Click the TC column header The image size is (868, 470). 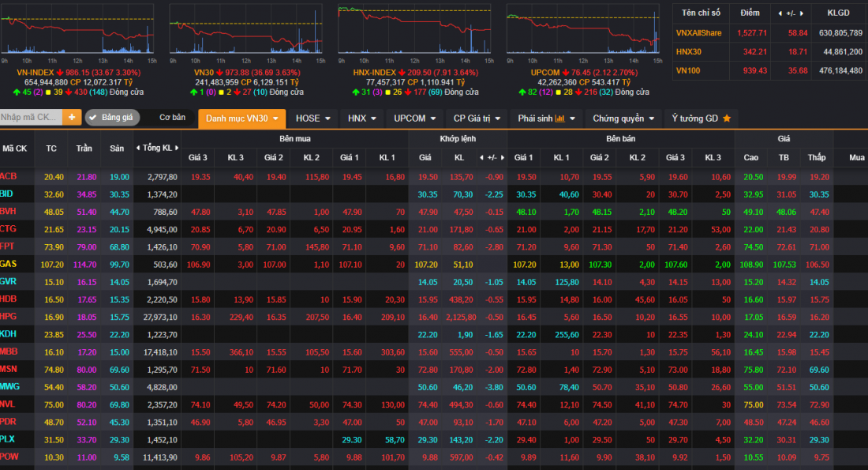51,149
